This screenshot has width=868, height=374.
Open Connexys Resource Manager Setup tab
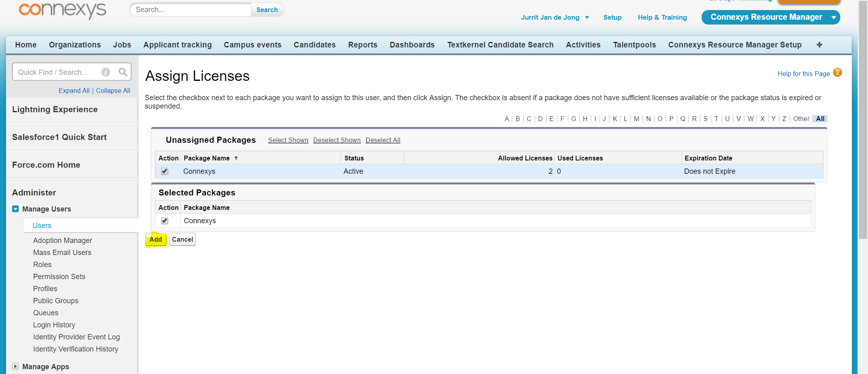click(x=735, y=45)
